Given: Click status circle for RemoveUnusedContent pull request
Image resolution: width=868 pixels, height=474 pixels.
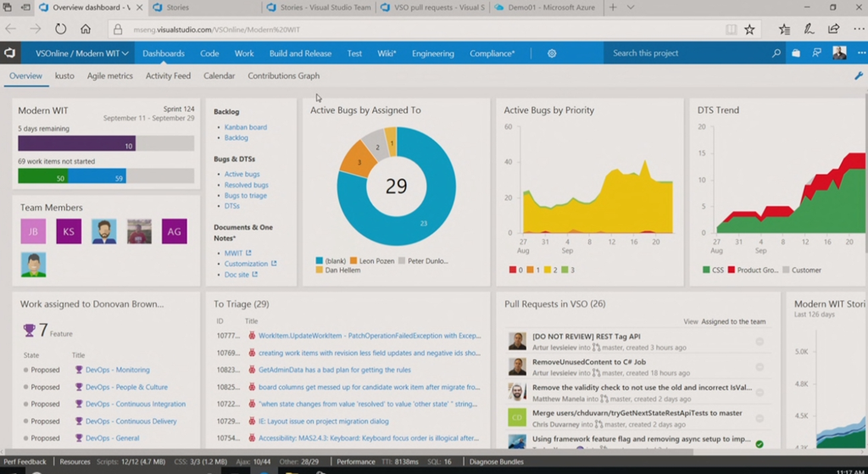Looking at the screenshot, I should pos(759,367).
